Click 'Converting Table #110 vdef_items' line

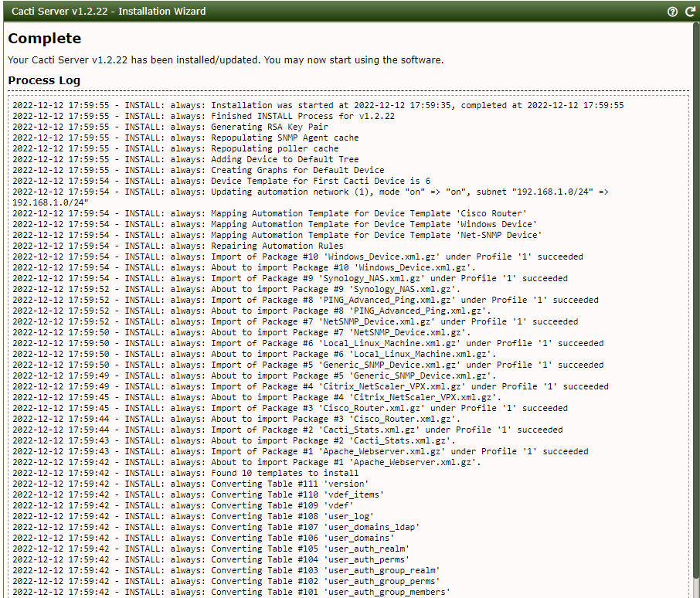[199, 494]
